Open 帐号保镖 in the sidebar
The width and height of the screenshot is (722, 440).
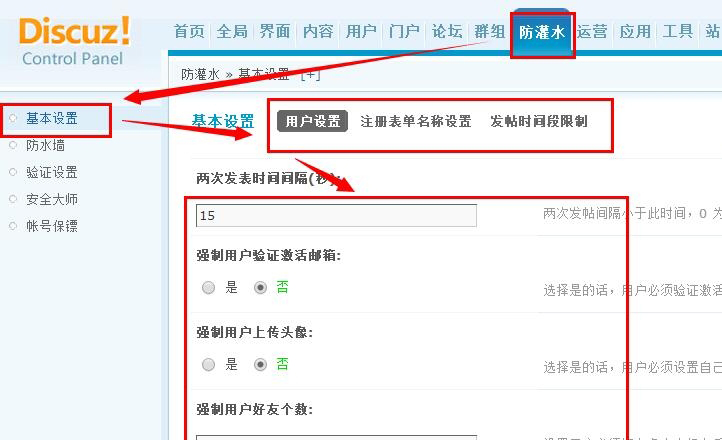(x=52, y=226)
